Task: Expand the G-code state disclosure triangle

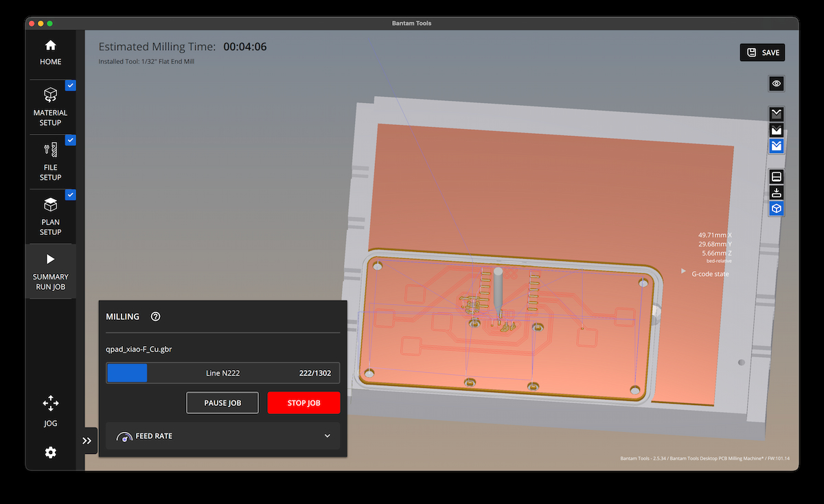Action: coord(683,271)
